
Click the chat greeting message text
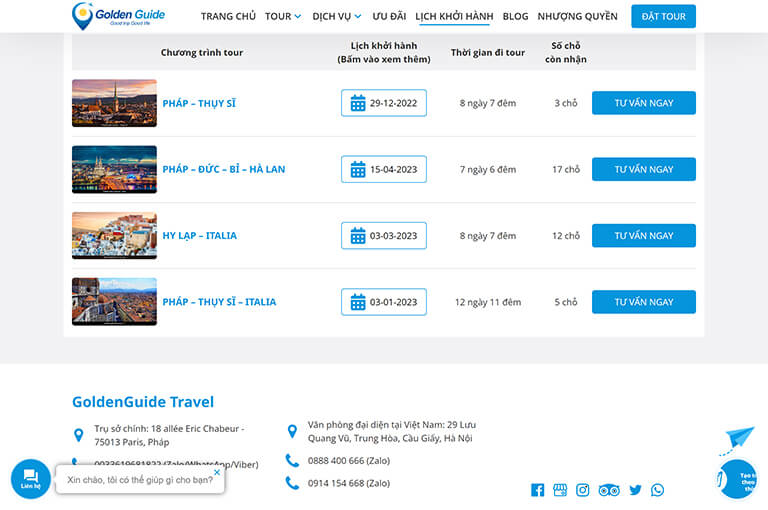[x=140, y=480]
